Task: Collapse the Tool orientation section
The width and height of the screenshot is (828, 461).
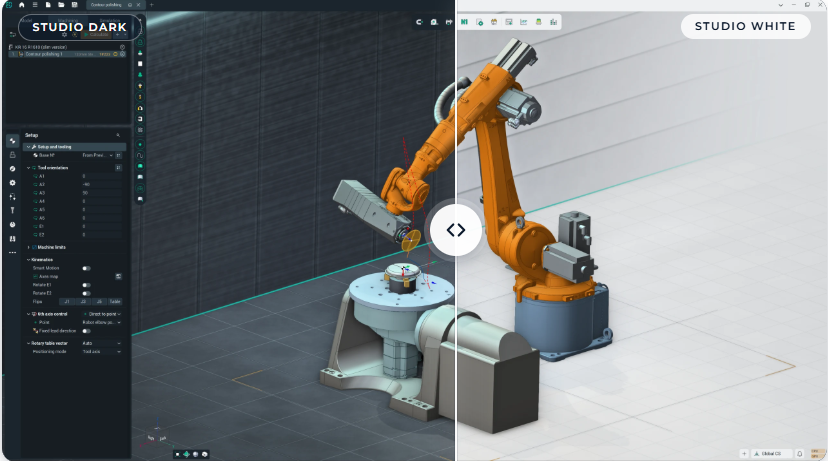Action: 29,168
